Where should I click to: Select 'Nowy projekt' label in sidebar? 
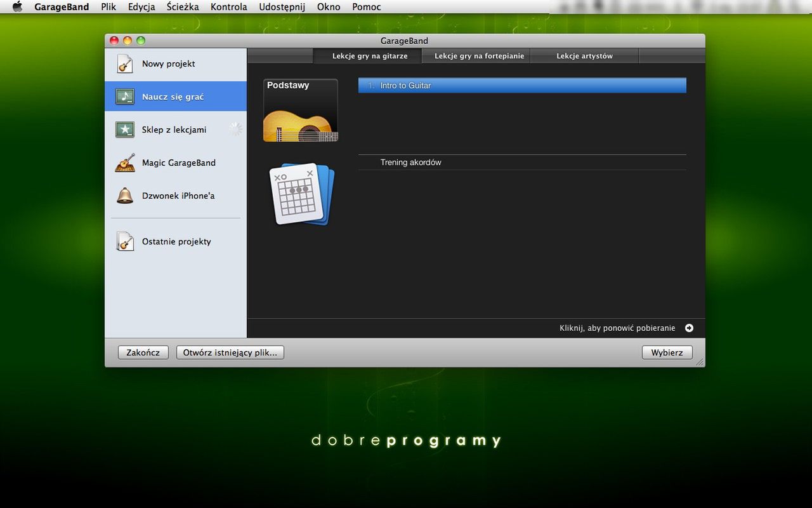[x=169, y=63]
